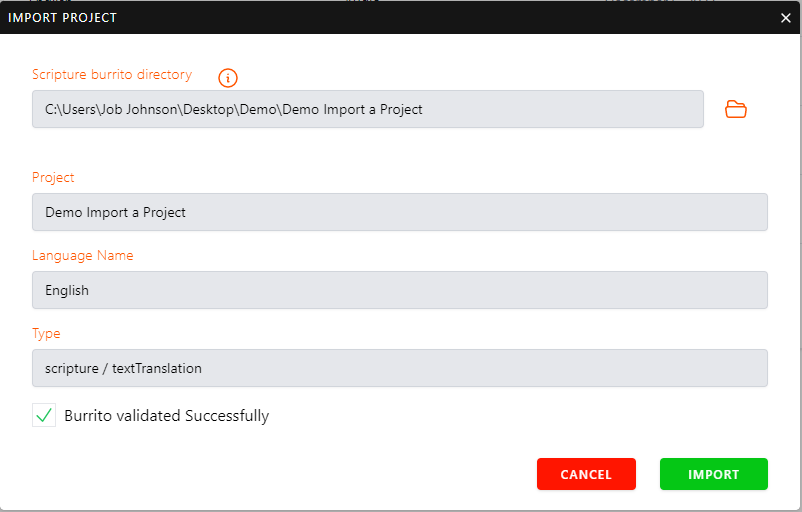Click the info icon beside Scripture burrito directory
This screenshot has height=512, width=802.
[228, 77]
